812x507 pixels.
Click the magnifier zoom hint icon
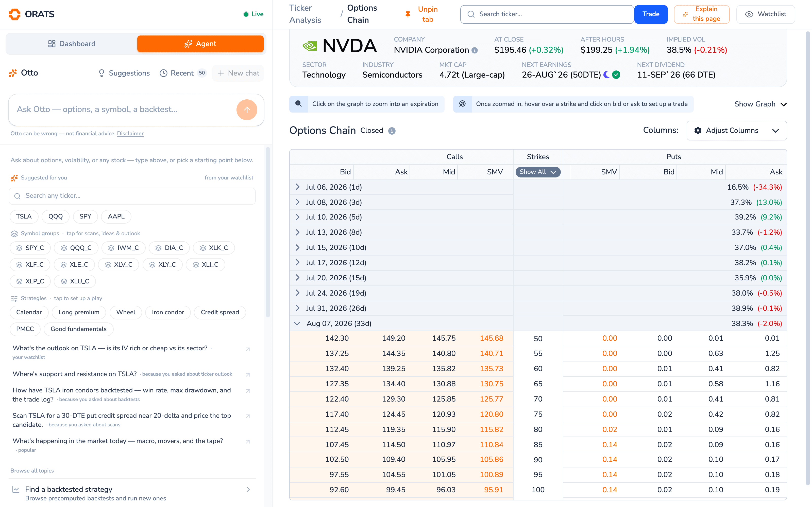[298, 104]
